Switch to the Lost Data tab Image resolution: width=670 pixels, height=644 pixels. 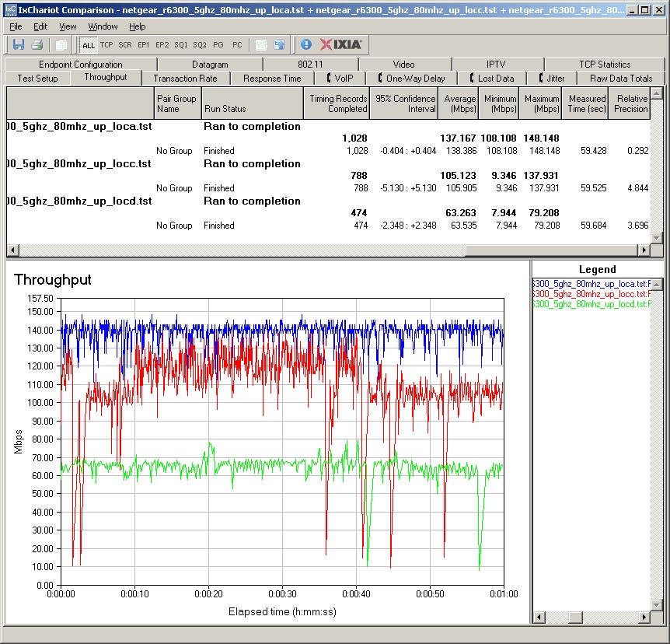point(492,79)
